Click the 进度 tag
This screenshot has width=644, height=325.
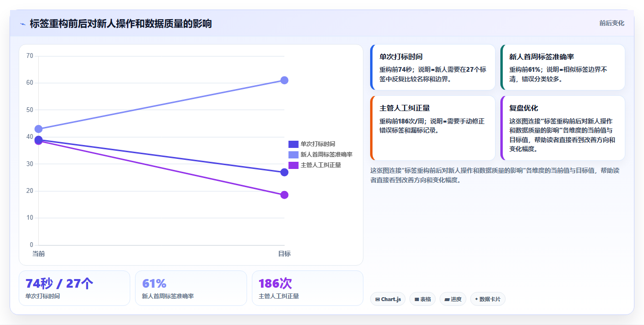click(452, 299)
